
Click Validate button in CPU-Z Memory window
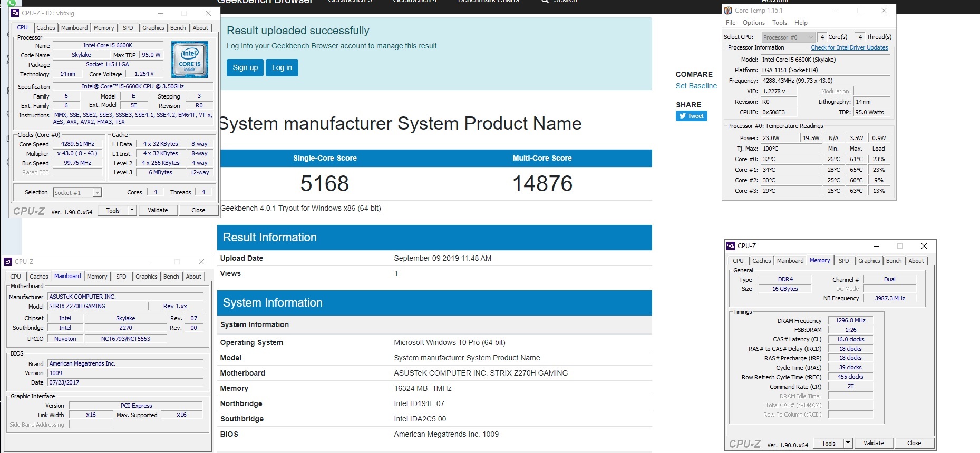point(874,443)
